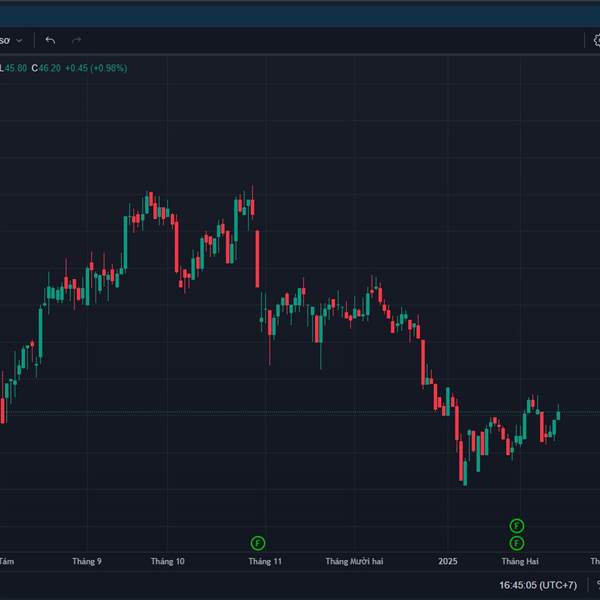Click the close price value C46.20

click(x=46, y=68)
